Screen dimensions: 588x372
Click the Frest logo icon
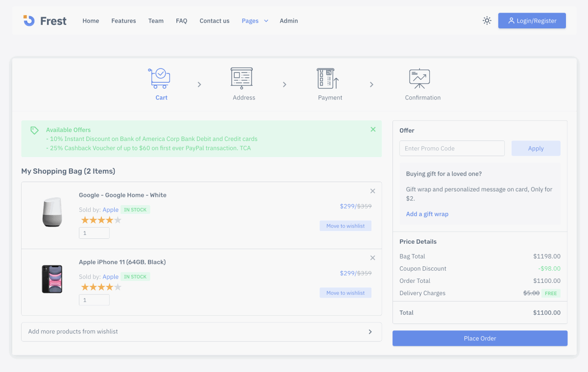tap(28, 21)
